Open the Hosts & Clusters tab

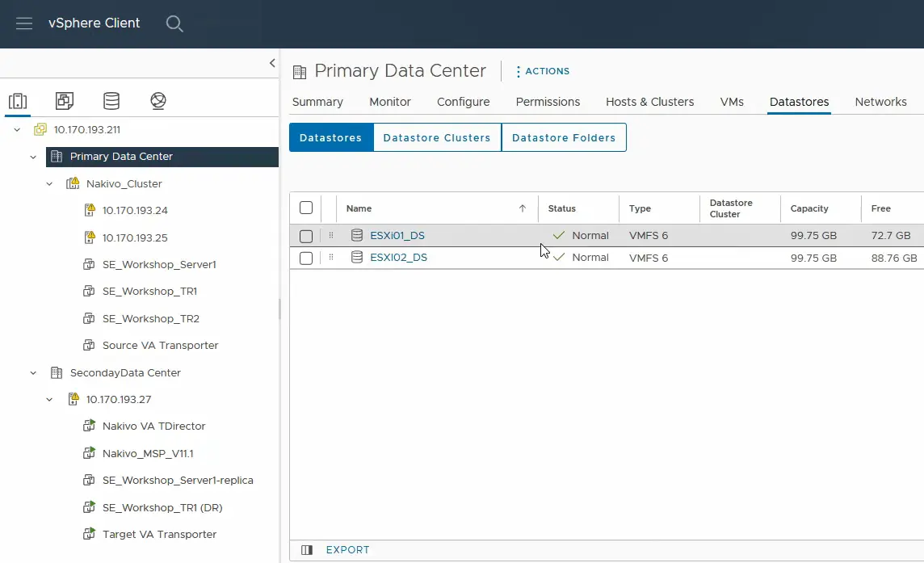650,102
